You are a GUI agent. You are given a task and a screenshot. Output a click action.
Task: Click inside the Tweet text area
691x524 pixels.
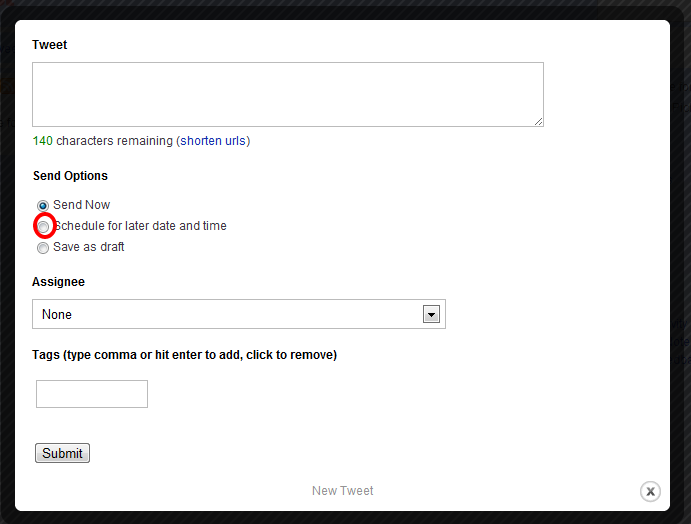click(x=287, y=94)
